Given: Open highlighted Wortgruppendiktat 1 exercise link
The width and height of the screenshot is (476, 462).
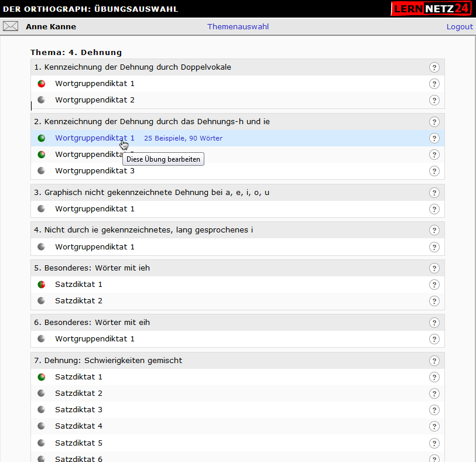Looking at the screenshot, I should click(x=95, y=138).
